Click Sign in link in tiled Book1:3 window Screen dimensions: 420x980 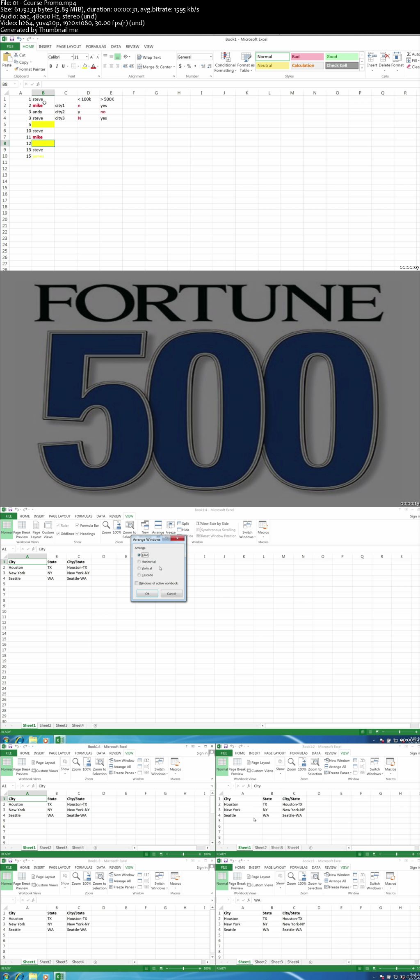[202, 868]
